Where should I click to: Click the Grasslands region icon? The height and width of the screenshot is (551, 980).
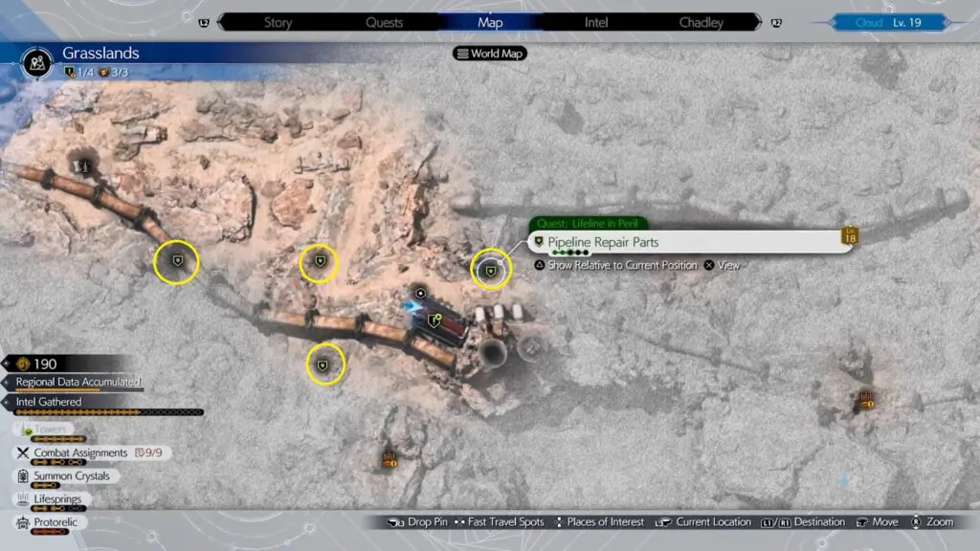(36, 62)
